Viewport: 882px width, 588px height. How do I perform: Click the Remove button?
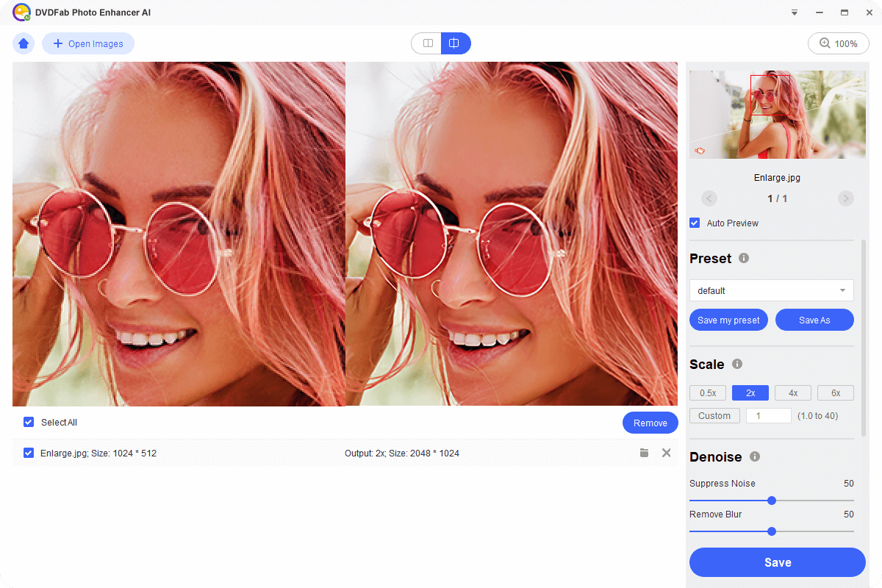[650, 423]
